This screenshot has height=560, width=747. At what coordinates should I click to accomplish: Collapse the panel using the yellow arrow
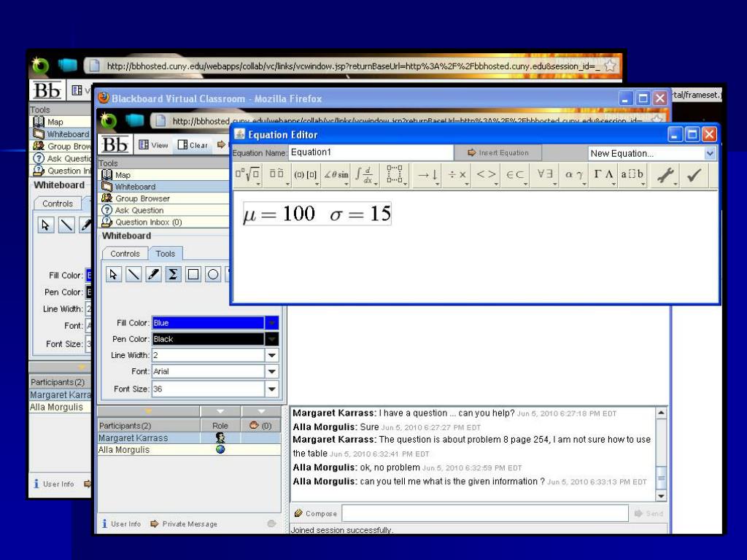pos(148,411)
